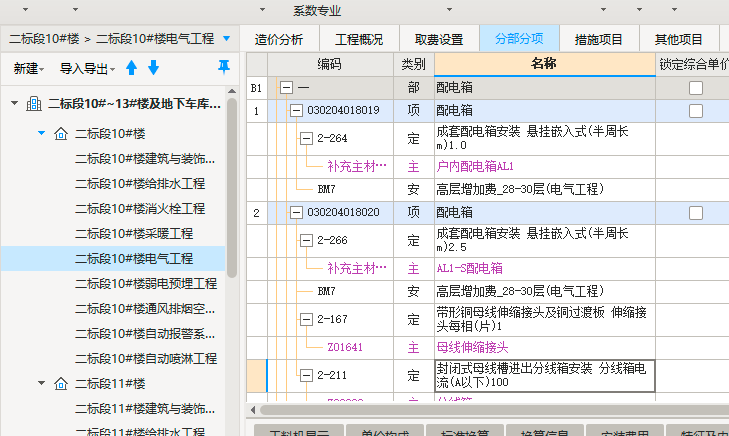Click the code cell Z01641

coord(345,347)
